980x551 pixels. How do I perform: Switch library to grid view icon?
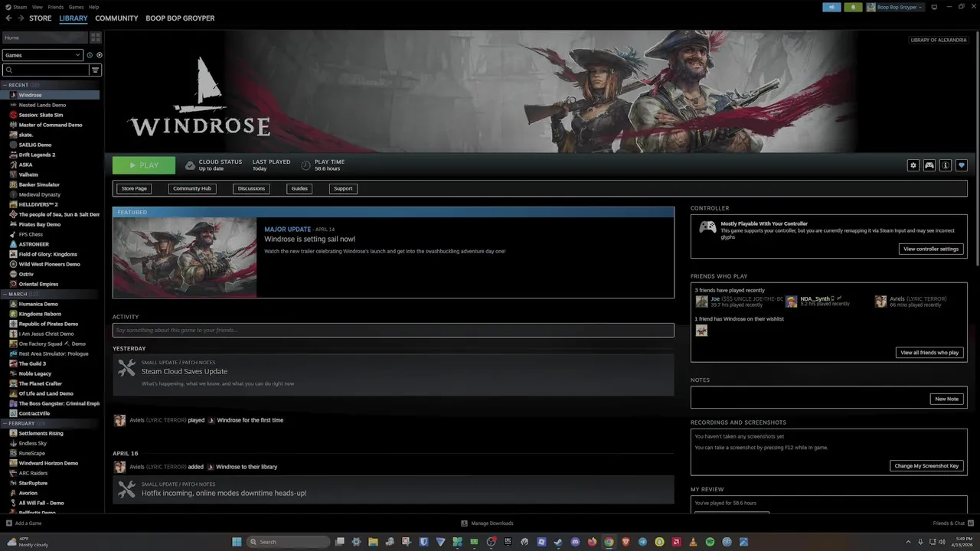pyautogui.click(x=96, y=37)
